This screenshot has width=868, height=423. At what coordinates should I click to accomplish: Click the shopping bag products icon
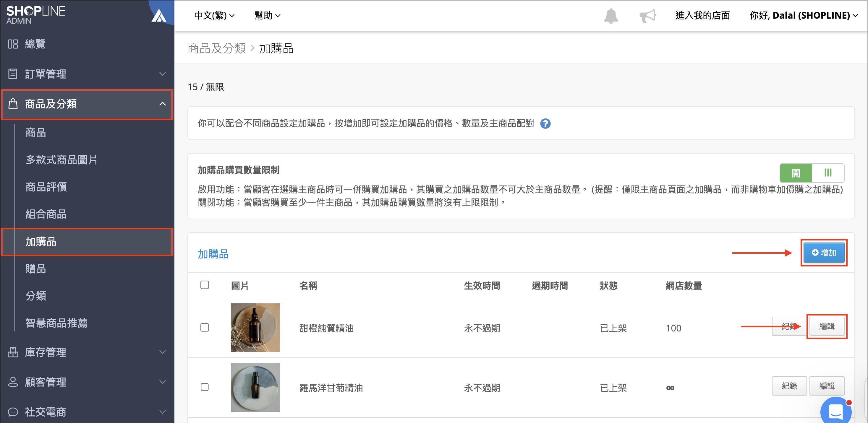(x=13, y=104)
